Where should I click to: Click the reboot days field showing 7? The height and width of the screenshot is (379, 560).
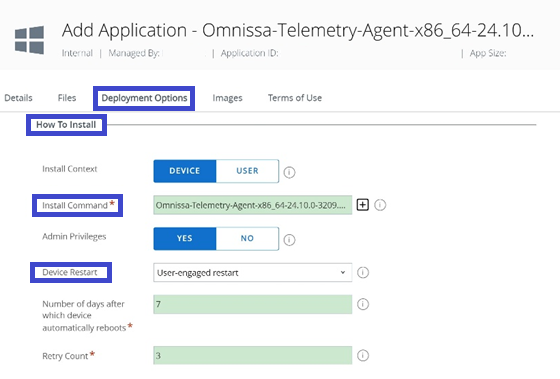252,304
